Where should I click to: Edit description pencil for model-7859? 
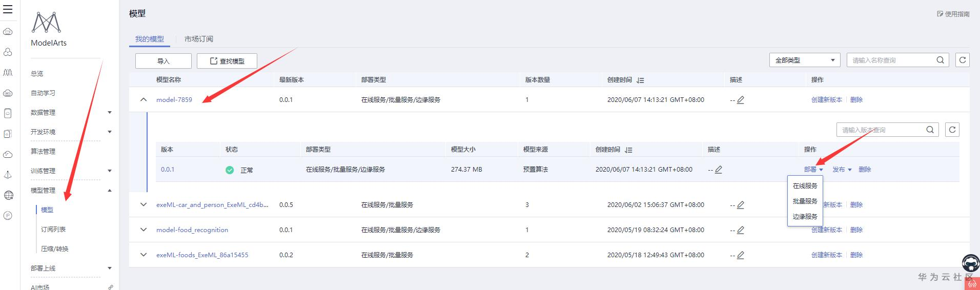tap(741, 100)
